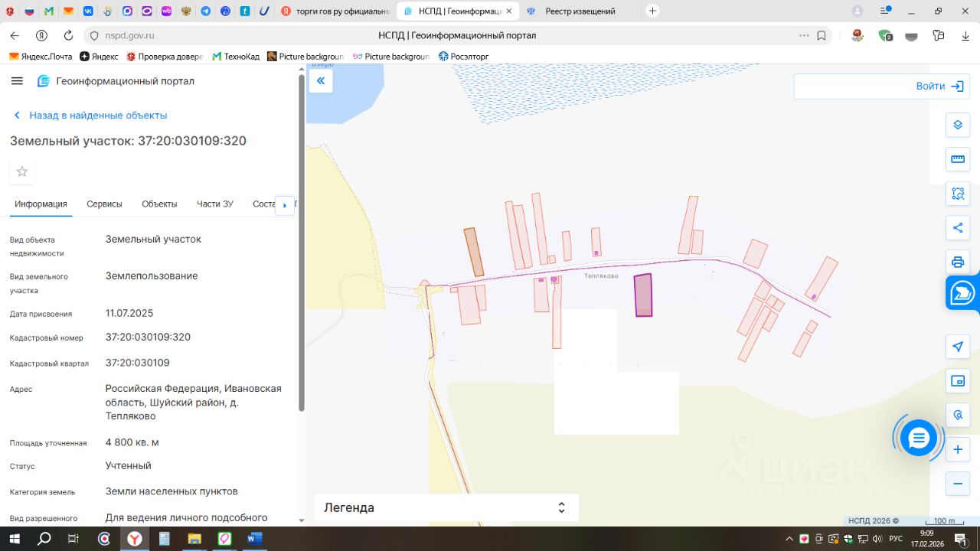Reload the nspd.gov.ru page

[x=68, y=35]
